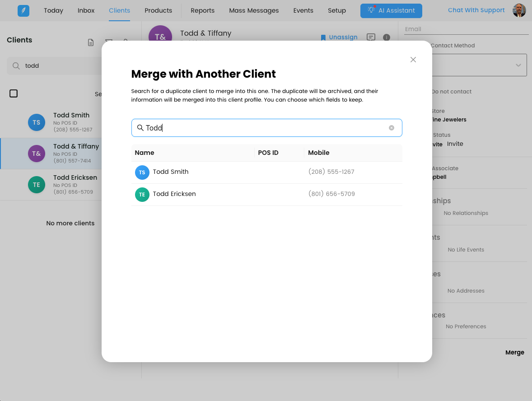Launch the AI Assistant button
Image resolution: width=532 pixels, height=401 pixels.
point(391,11)
